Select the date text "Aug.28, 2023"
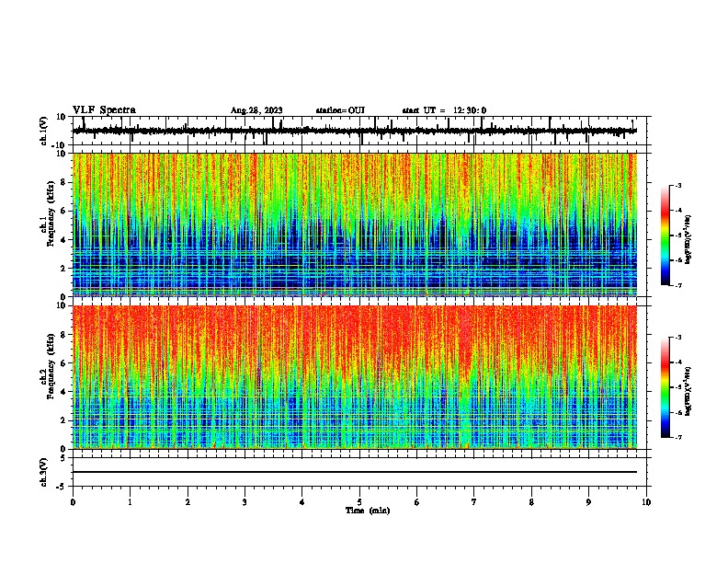 256,110
